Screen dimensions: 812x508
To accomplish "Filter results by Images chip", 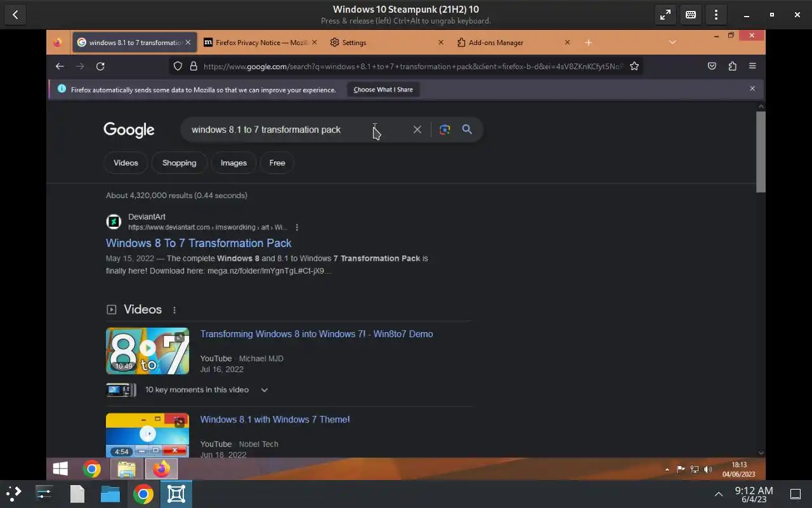I will click(x=233, y=163).
